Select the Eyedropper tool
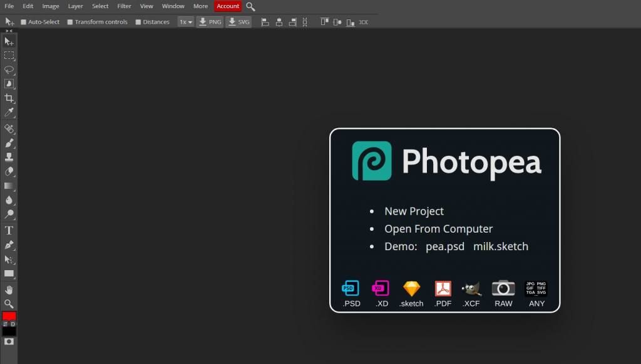The image size is (641, 364). [9, 113]
